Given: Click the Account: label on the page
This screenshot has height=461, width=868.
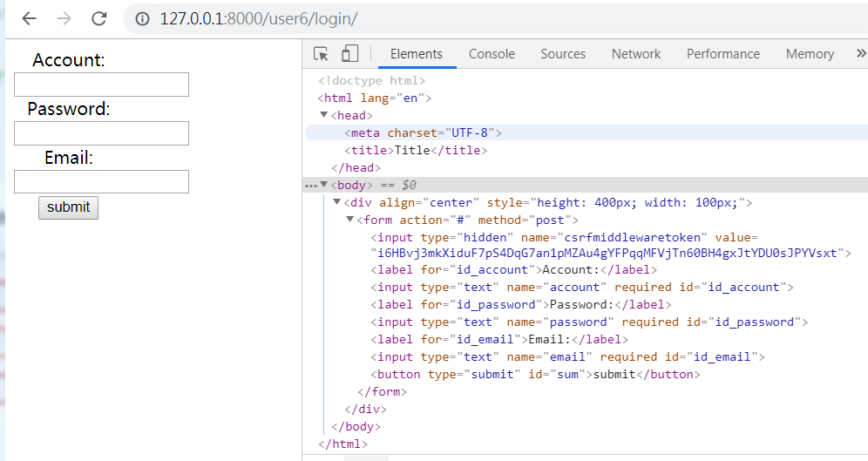Looking at the screenshot, I should pos(69,60).
